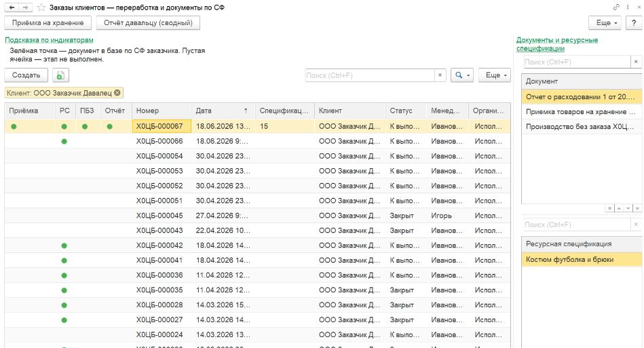Select order number Х0ЦБ-000067 cell
The height and width of the screenshot is (348, 644).
click(x=162, y=126)
